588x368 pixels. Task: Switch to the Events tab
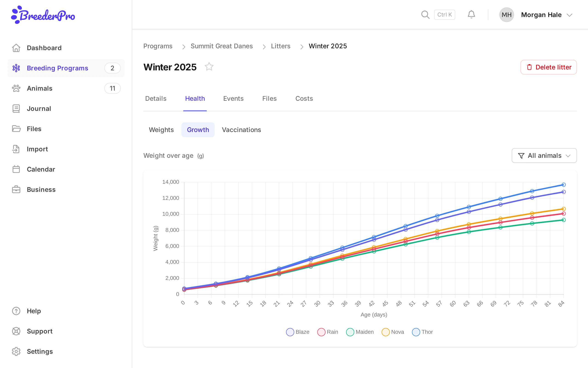click(x=233, y=99)
